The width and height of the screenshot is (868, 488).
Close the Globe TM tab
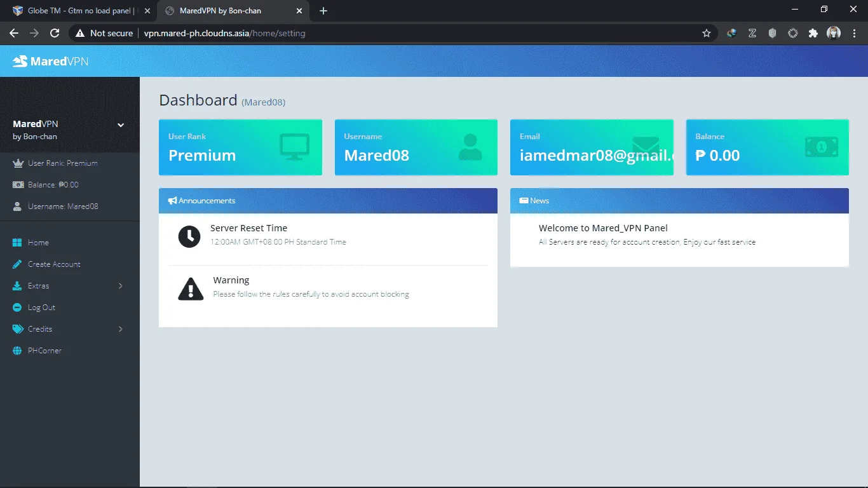point(147,11)
